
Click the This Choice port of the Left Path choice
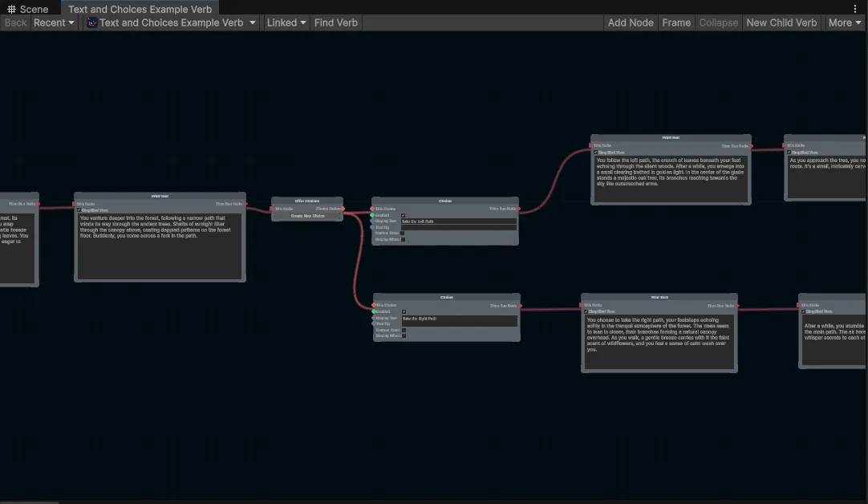coord(372,209)
